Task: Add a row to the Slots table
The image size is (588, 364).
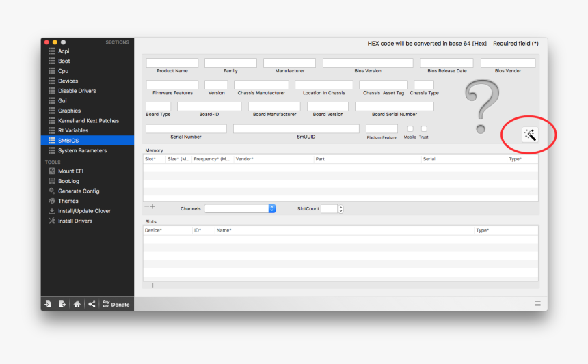Action: pyautogui.click(x=152, y=285)
